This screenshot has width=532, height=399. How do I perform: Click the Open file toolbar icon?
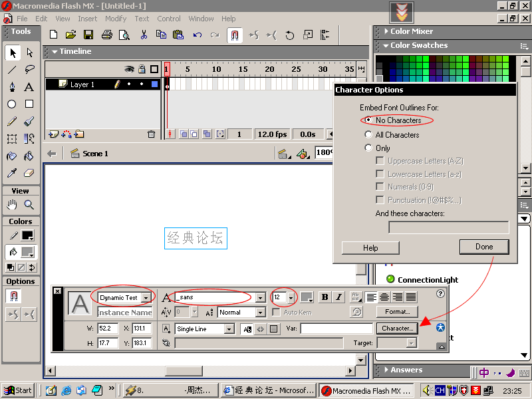point(71,35)
